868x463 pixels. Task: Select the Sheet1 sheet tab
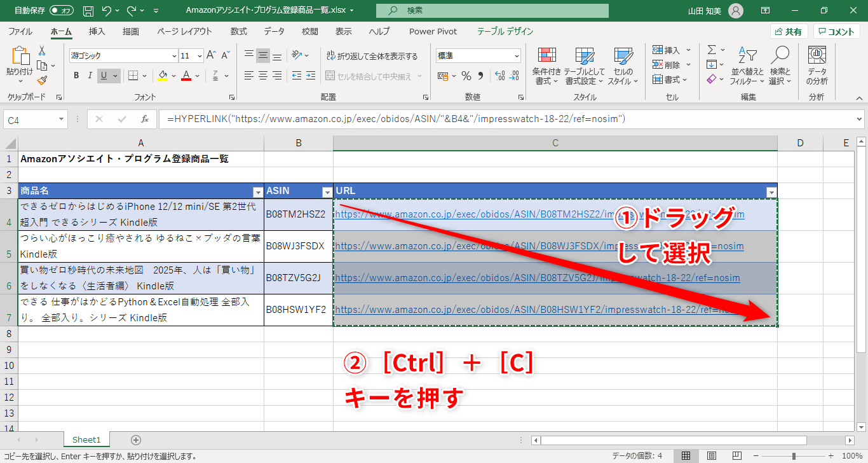tap(86, 439)
